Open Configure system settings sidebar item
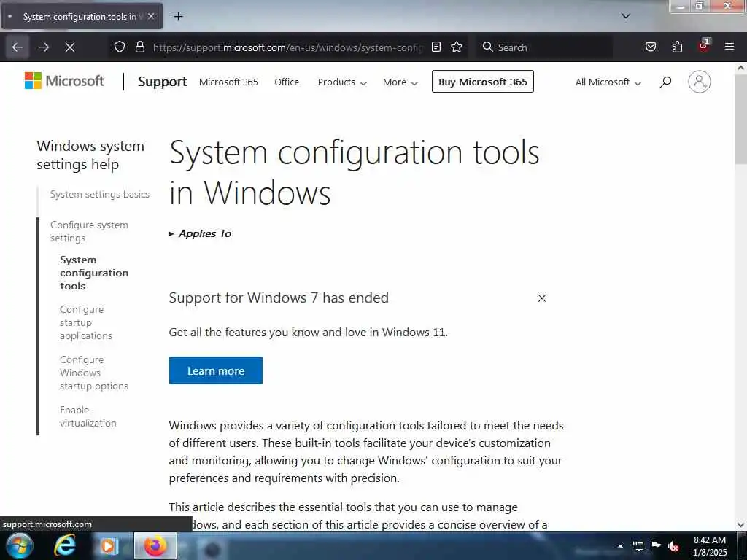Image resolution: width=747 pixels, height=560 pixels. click(x=89, y=231)
